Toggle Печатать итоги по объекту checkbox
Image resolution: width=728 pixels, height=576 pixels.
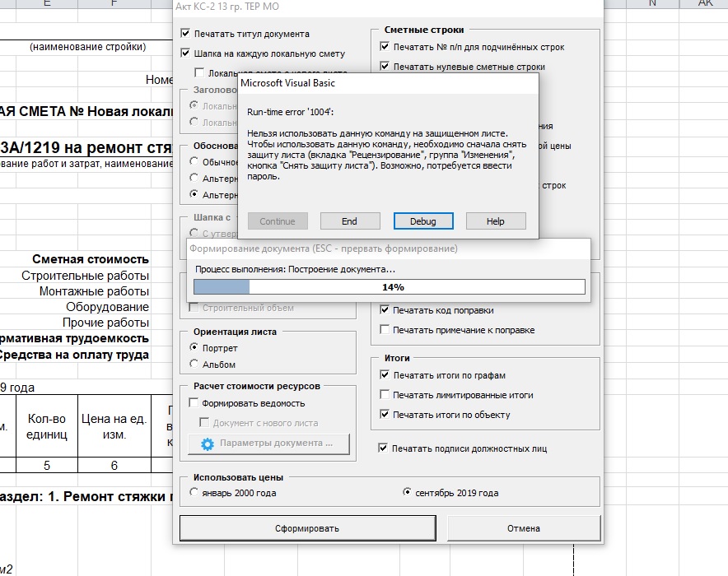click(x=385, y=414)
